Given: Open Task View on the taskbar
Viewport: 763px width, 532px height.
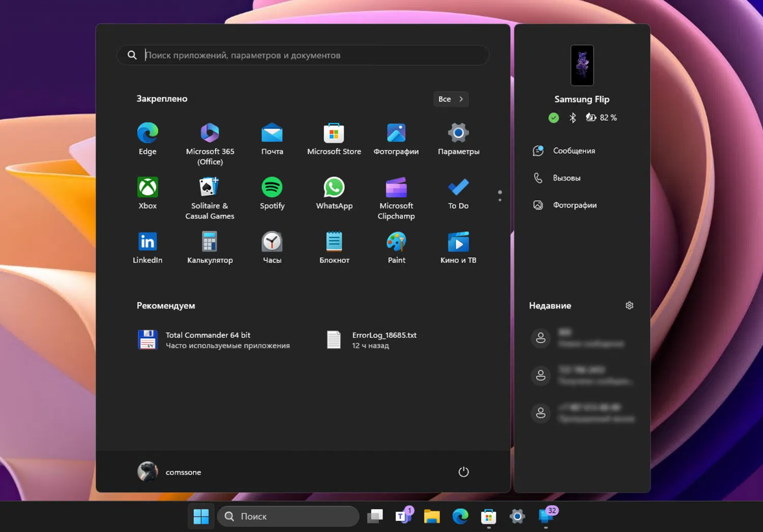Looking at the screenshot, I should [x=375, y=516].
